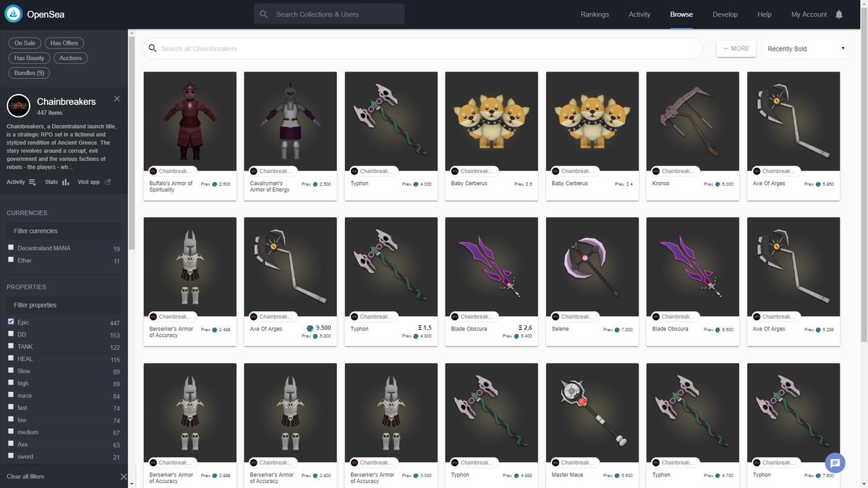The width and height of the screenshot is (868, 488).
Task: Check the TANK property checkbox
Action: coord(11,346)
